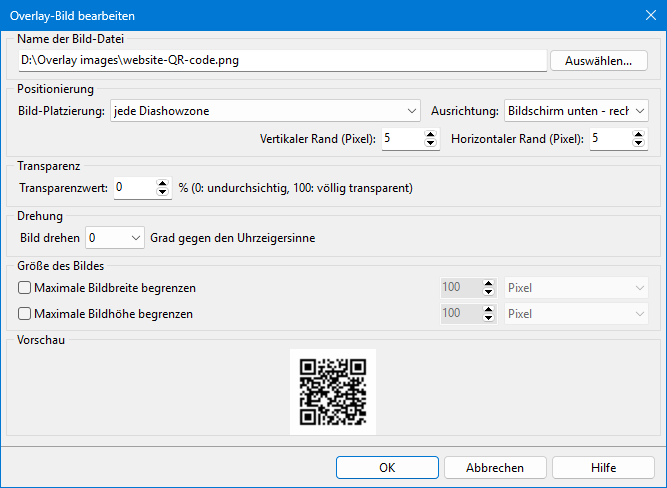
Task: Increase max Bildbreite with up arrow
Action: click(488, 283)
